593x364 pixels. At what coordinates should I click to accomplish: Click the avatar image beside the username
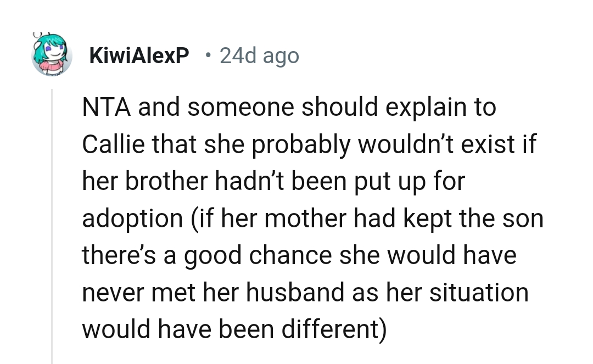[52, 55]
